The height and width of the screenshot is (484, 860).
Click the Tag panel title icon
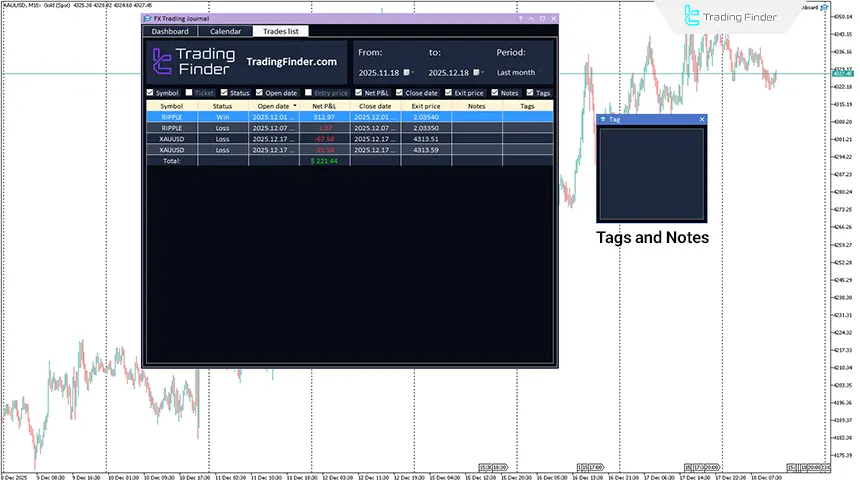(602, 119)
